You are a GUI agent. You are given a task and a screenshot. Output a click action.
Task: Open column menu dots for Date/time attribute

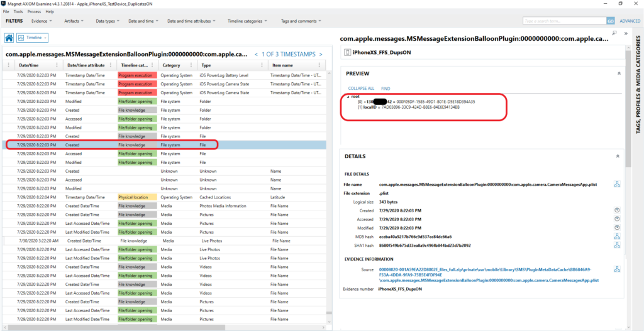tap(111, 65)
